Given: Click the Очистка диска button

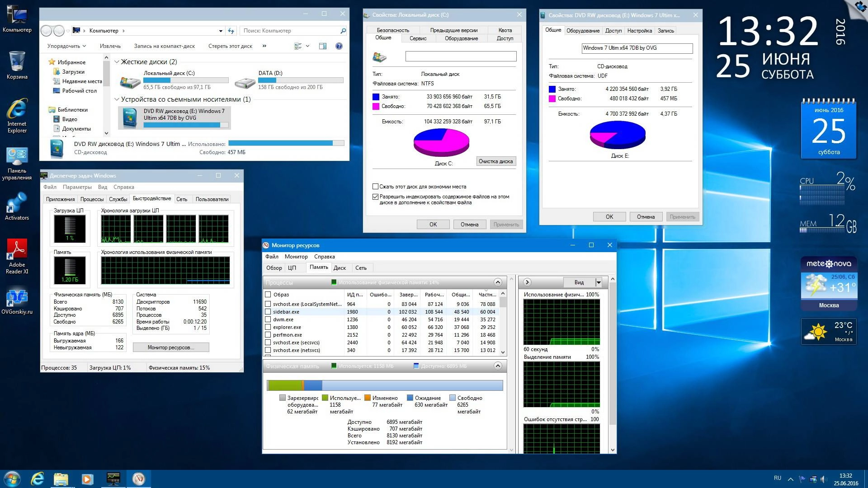Looking at the screenshot, I should 495,161.
